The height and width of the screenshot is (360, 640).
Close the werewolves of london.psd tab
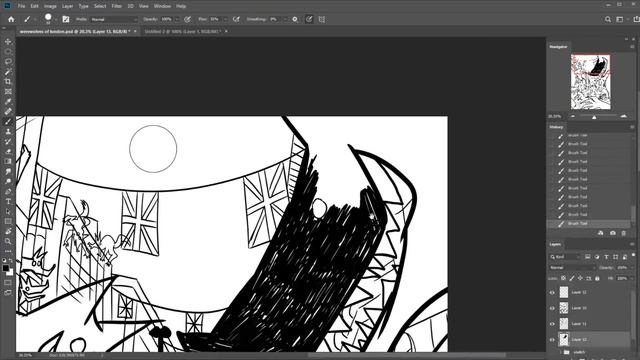tap(135, 31)
